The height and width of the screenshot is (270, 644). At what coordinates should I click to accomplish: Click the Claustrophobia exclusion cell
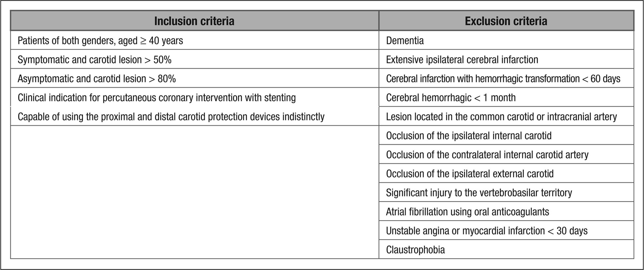(x=415, y=250)
